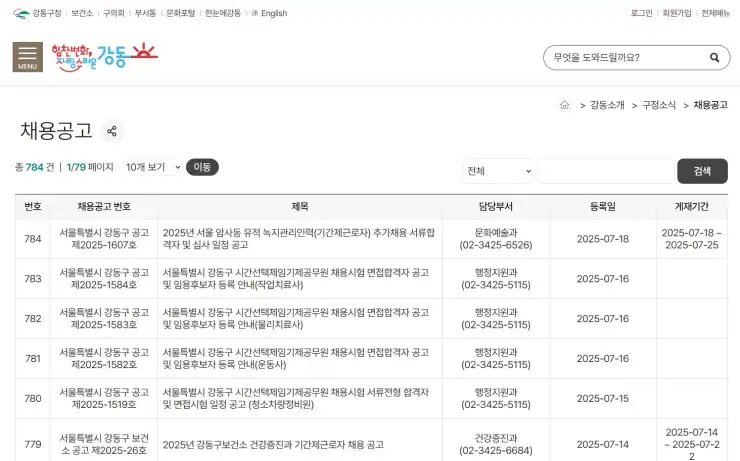The height and width of the screenshot is (461, 740).
Task: Open post about 청소차량정비원 면접시험
Action: point(296,398)
